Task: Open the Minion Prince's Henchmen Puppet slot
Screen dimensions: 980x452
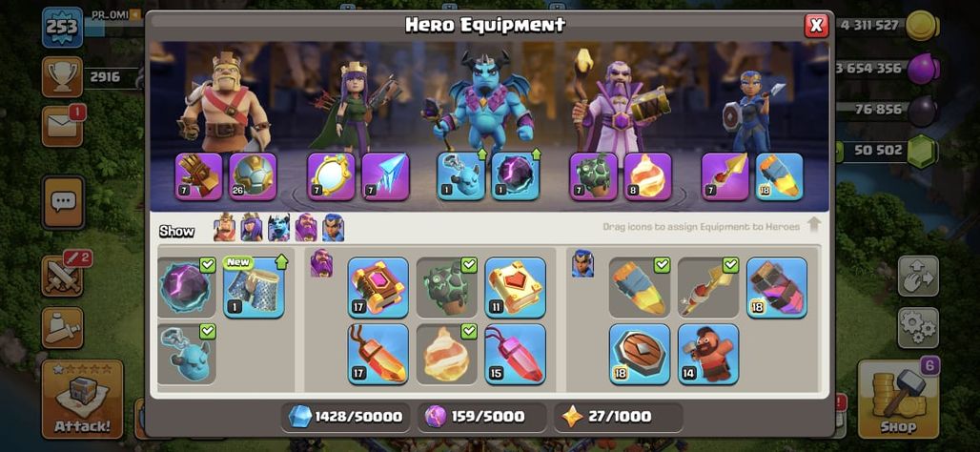Action: coord(460,176)
